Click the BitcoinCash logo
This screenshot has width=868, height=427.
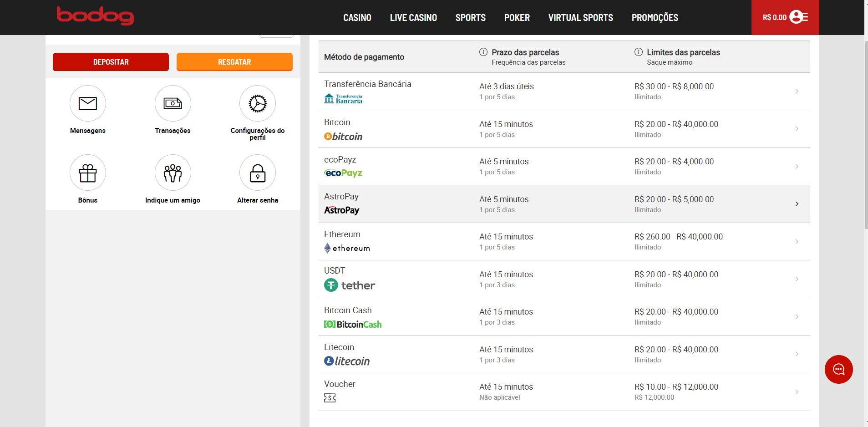click(353, 325)
